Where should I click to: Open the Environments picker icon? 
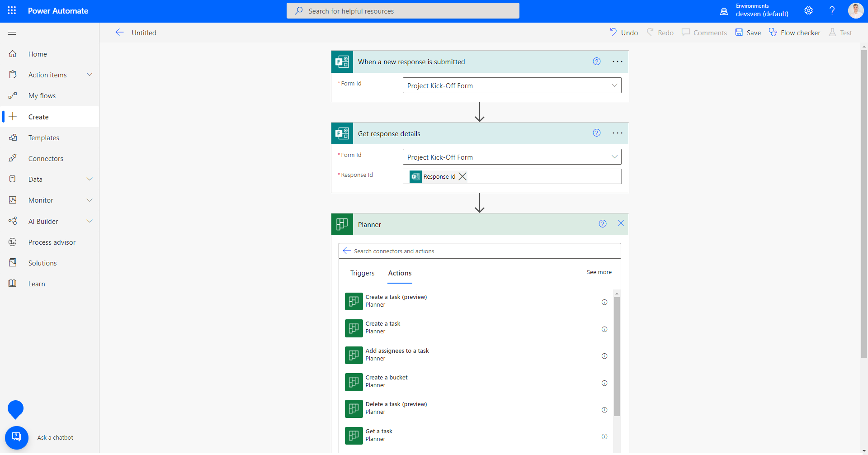click(724, 11)
